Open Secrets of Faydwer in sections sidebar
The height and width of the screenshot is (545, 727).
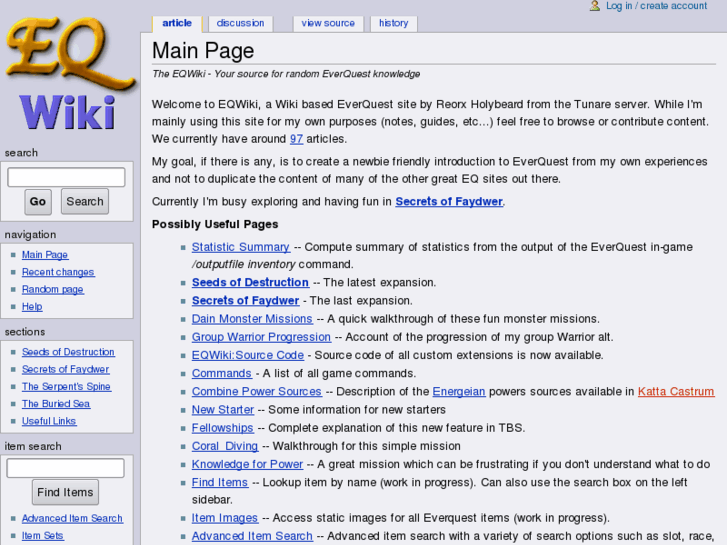coord(66,369)
